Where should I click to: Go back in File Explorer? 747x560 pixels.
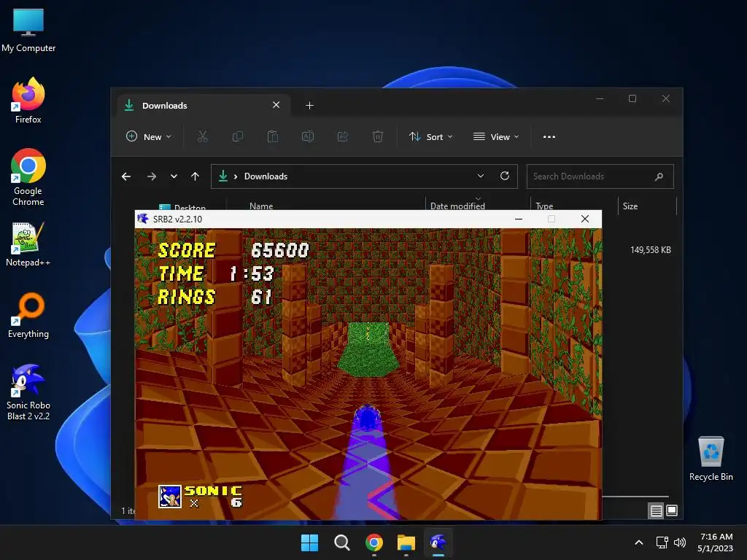[x=126, y=176]
